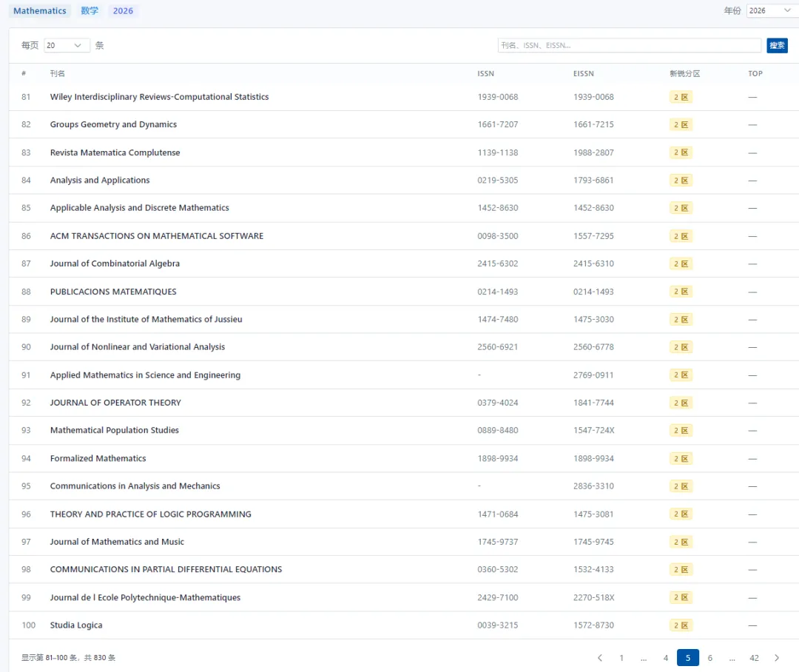
Task: Go to last page 42
Action: point(754,658)
